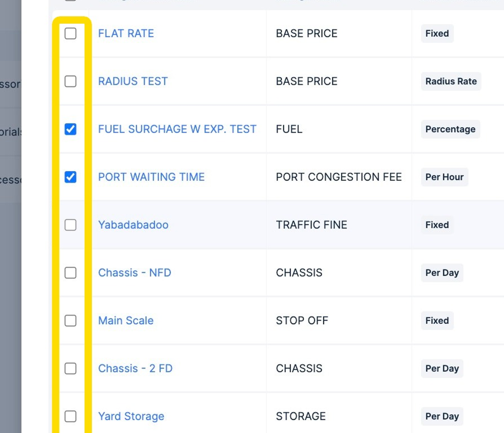
Task: Click BASE PRICE cell in FLAT RATE row
Action: tap(306, 33)
